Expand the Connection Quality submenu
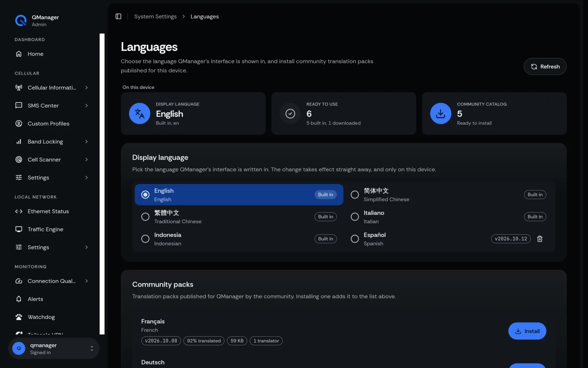 87,281
